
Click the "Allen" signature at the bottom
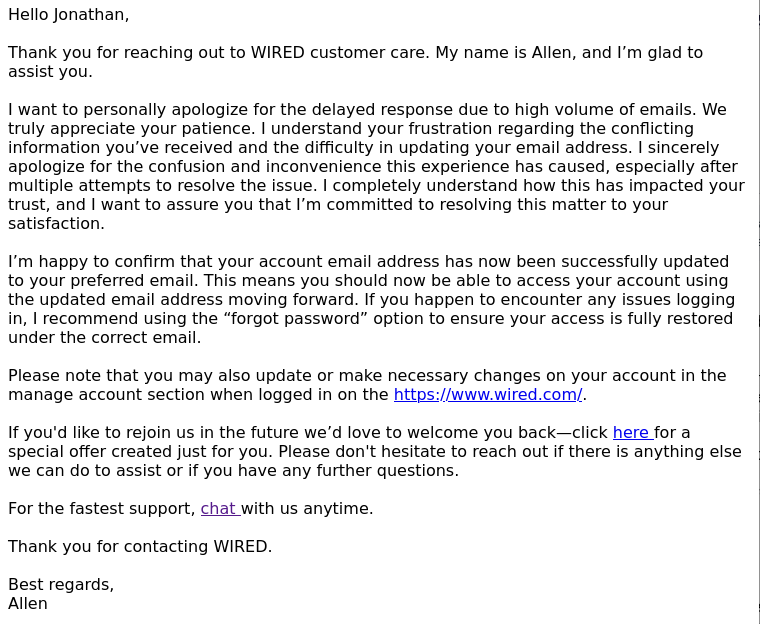tap(28, 604)
